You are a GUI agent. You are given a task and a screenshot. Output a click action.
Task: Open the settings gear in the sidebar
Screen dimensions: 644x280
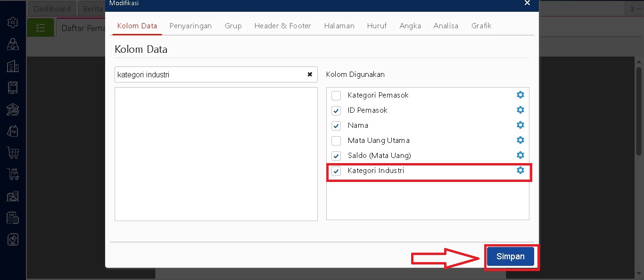pos(13,22)
